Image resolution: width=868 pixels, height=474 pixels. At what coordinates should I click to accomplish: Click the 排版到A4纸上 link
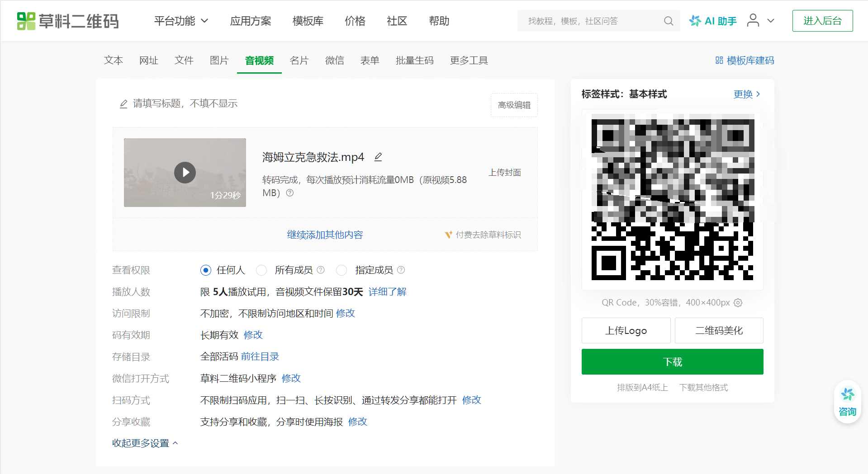[642, 388]
